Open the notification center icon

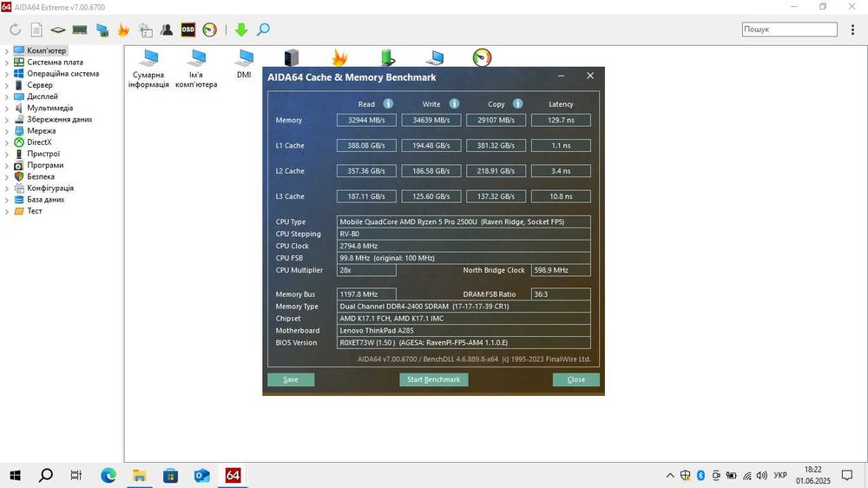point(847,475)
